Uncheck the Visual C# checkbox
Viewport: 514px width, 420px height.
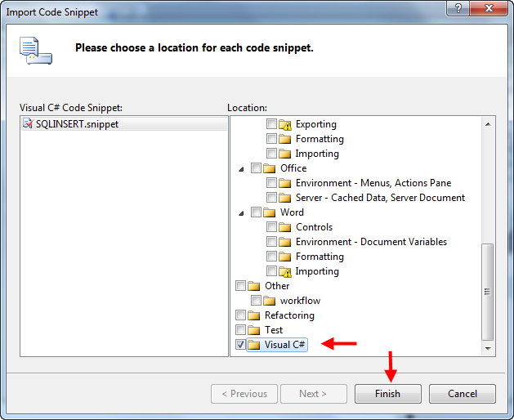240,345
